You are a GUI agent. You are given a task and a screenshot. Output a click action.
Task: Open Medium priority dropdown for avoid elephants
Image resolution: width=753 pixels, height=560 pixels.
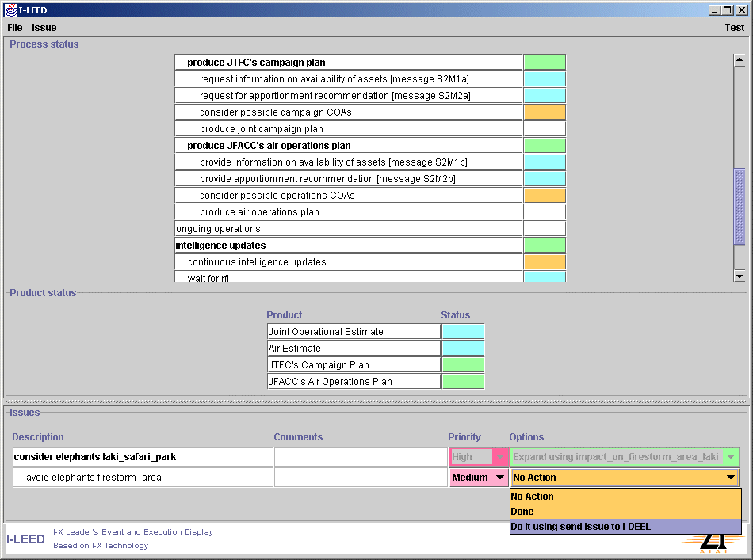[479, 478]
